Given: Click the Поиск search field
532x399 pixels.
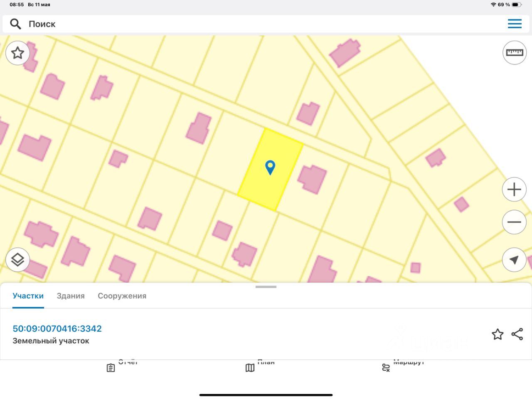Looking at the screenshot, I should tap(266, 24).
